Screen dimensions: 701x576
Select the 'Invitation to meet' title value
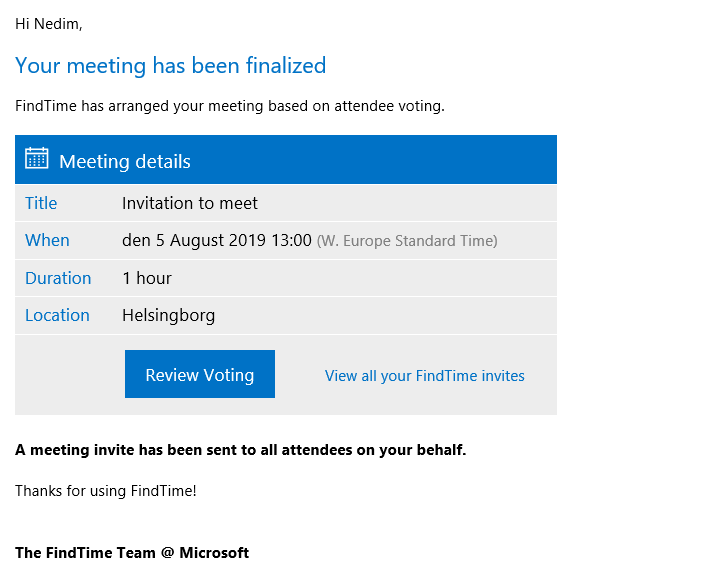coord(190,203)
